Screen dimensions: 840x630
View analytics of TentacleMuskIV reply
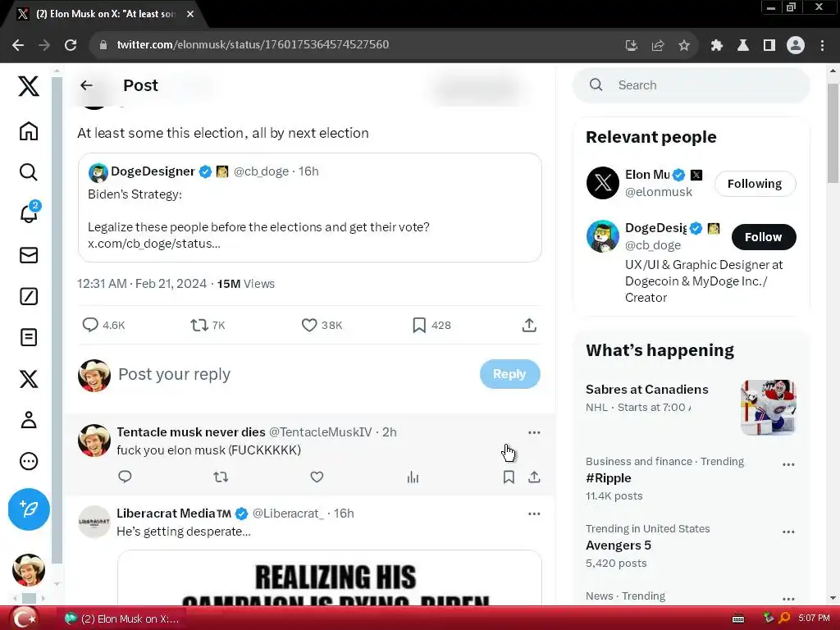(x=413, y=477)
